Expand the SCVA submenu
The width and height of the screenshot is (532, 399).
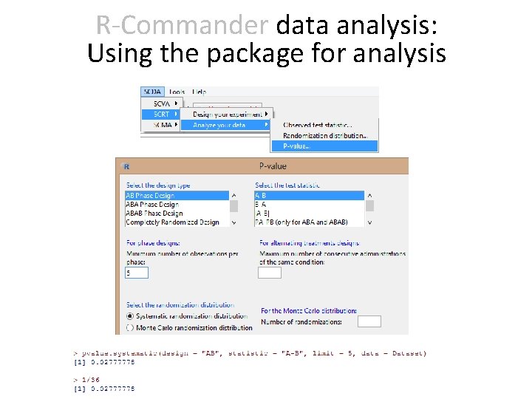click(x=163, y=103)
